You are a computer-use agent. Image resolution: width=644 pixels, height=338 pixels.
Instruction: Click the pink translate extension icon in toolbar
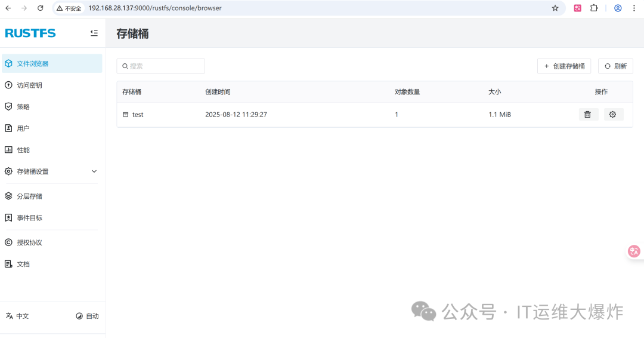tap(577, 8)
